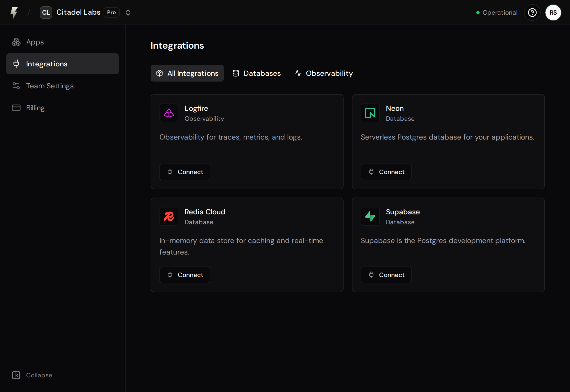Viewport: 570px width, 392px height.
Task: Connect the Neon integration
Action: pyautogui.click(x=386, y=172)
